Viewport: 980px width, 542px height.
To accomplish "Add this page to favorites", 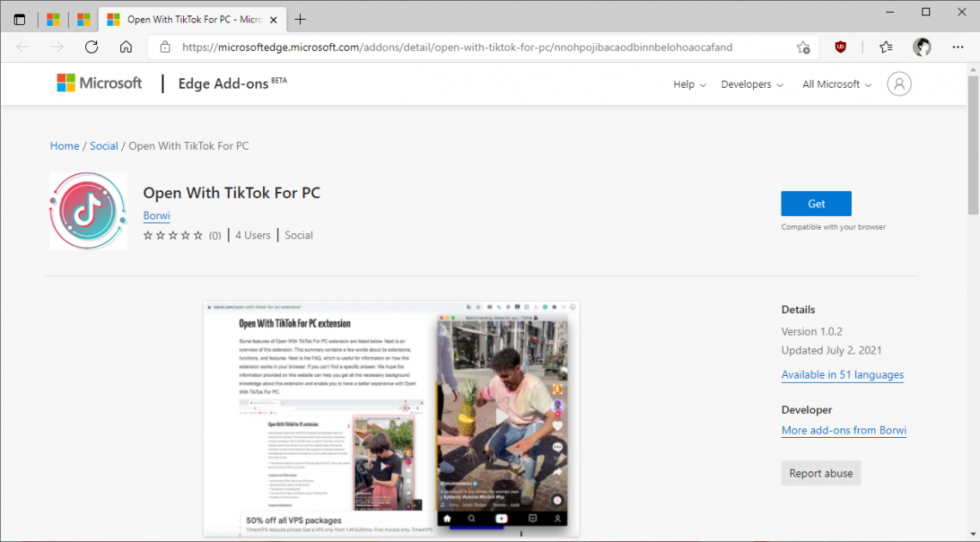I will [x=803, y=46].
